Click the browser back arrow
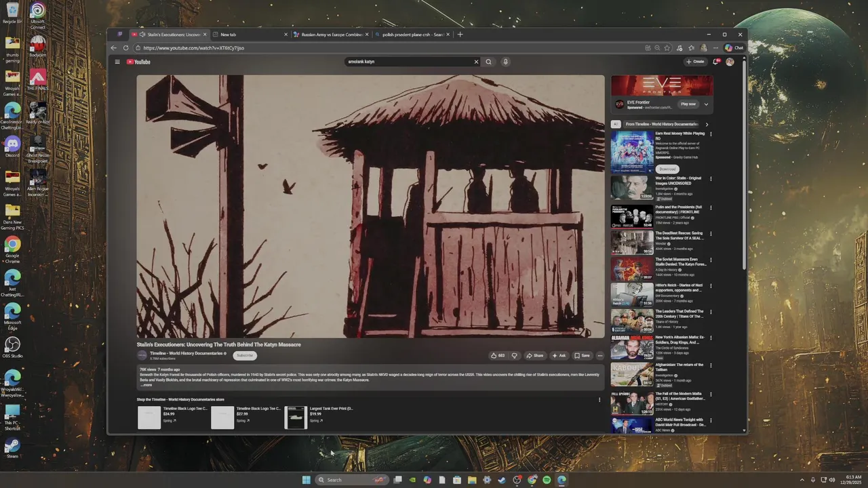 [x=115, y=48]
